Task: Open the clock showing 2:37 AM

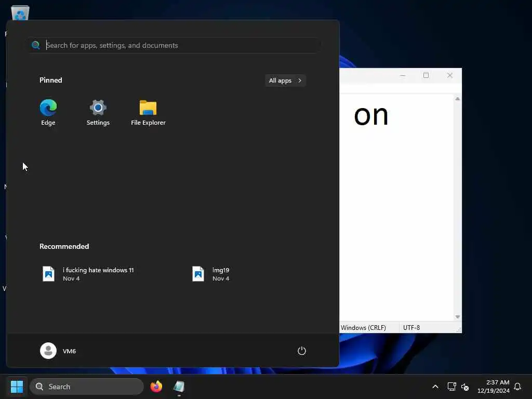Action: point(494,387)
